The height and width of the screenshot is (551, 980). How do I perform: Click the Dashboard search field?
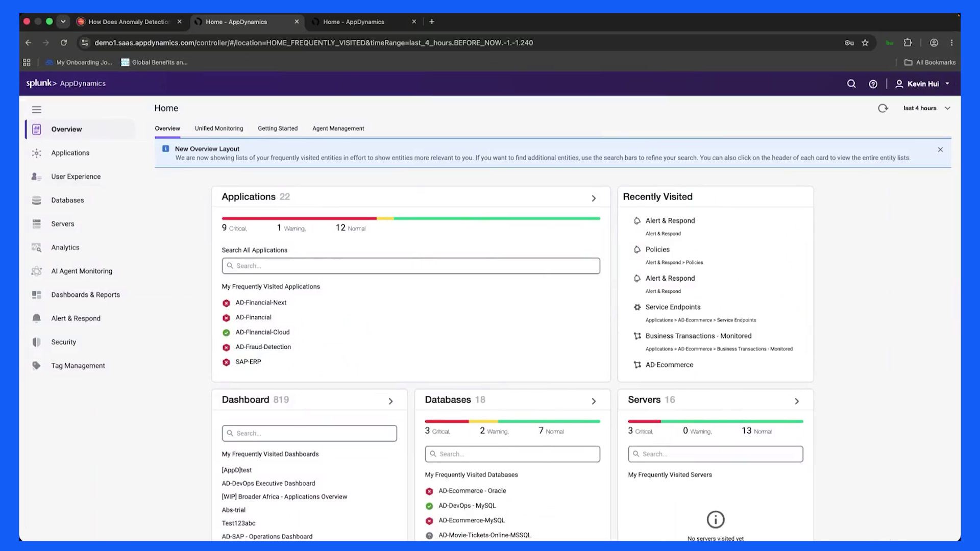[x=309, y=433]
